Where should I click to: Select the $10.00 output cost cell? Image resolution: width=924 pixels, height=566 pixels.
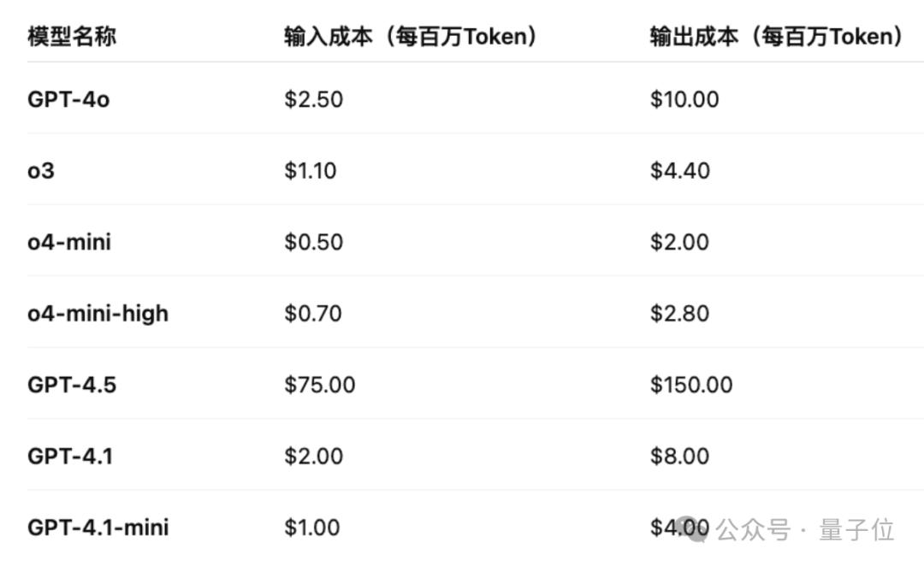point(684,99)
